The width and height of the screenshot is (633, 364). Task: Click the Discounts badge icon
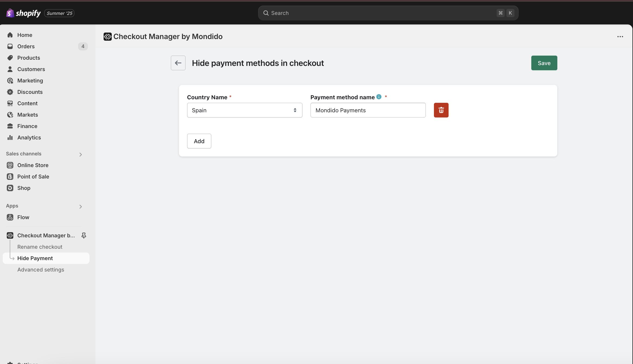[10, 92]
